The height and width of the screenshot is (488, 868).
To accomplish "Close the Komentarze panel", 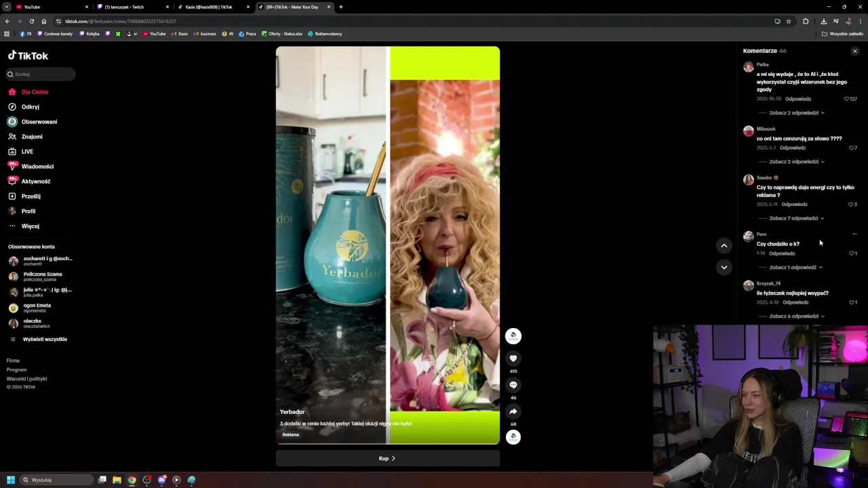I will pos(855,51).
